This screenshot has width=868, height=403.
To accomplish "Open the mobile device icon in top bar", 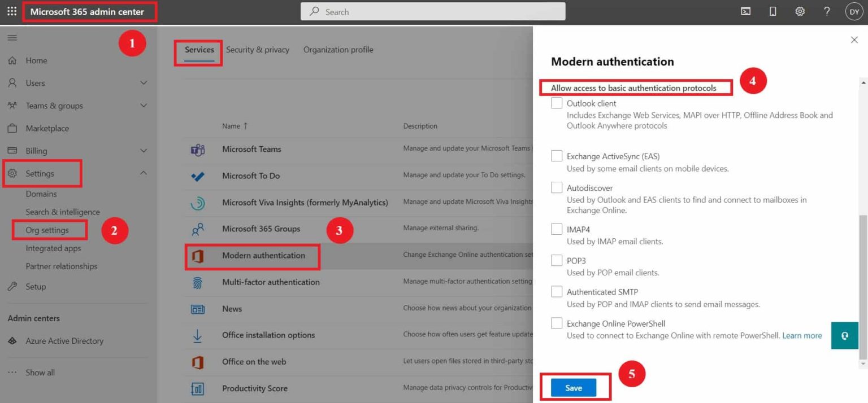I will tap(772, 11).
